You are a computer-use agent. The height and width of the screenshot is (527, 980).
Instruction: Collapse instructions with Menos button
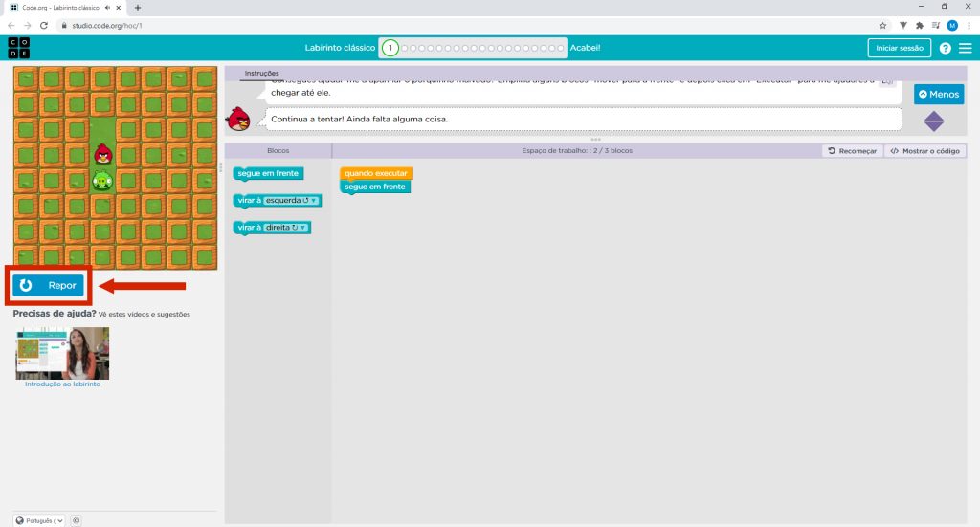pos(939,95)
